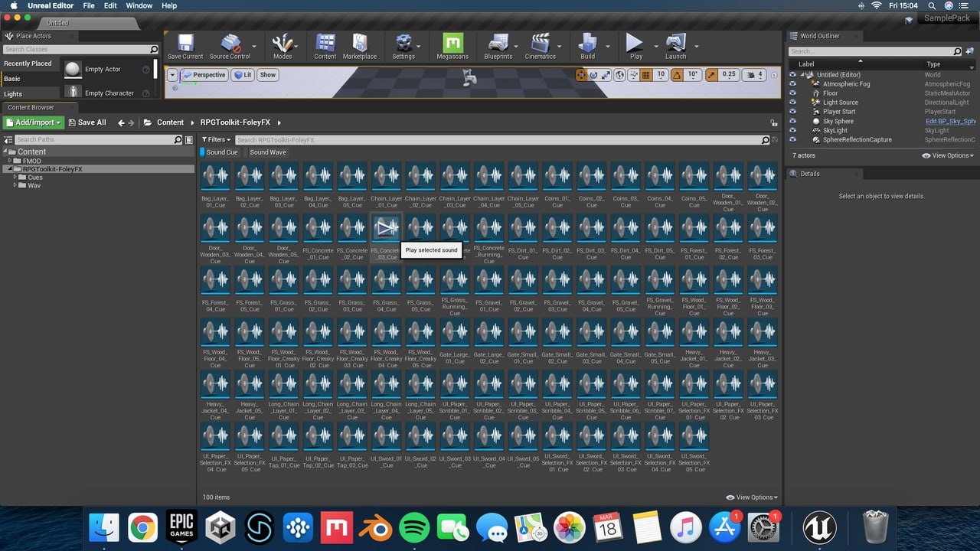Open the Add/Import dropdown
This screenshot has height=551, width=980.
tap(33, 122)
